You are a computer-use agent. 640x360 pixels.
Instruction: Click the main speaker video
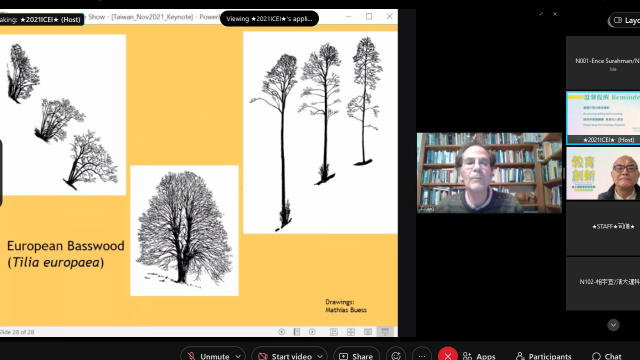(489, 173)
